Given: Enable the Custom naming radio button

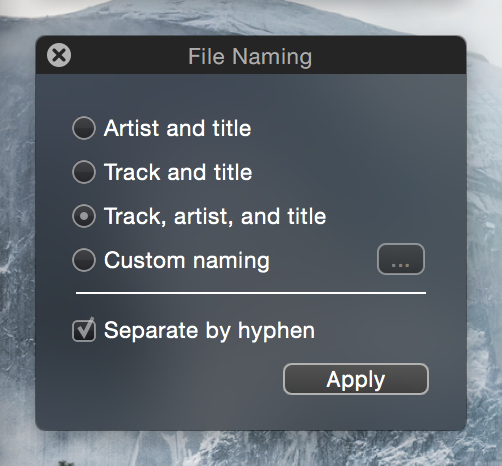Looking at the screenshot, I should [x=84, y=260].
